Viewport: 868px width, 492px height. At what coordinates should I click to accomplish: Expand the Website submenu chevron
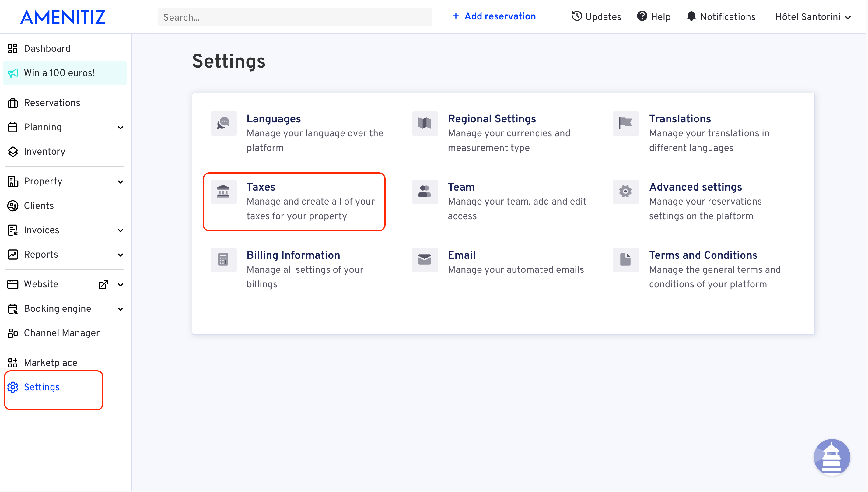point(120,285)
